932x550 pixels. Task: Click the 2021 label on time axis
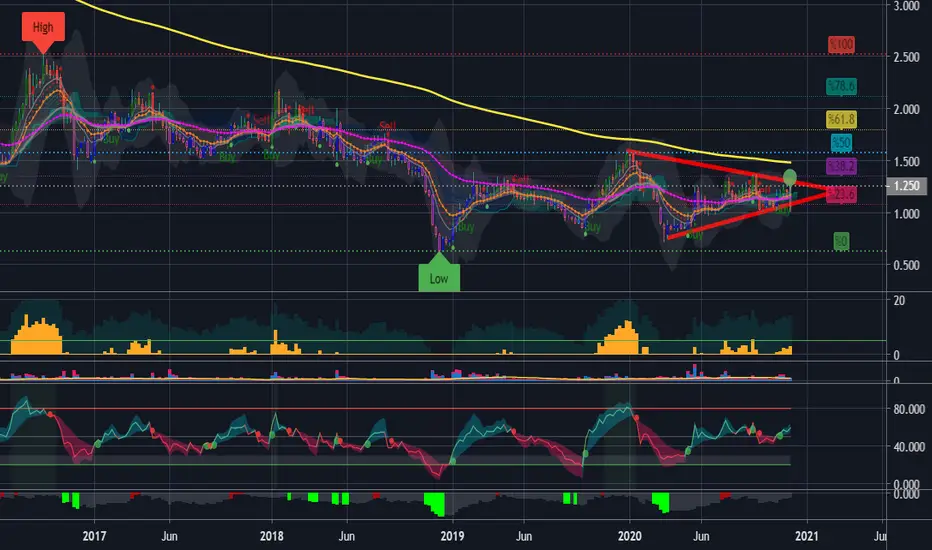tap(807, 536)
